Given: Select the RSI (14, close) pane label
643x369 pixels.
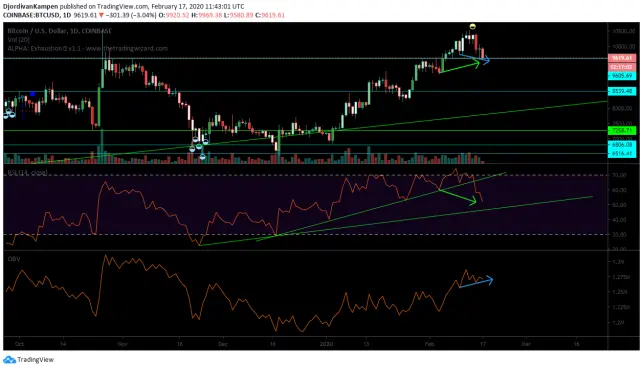Looking at the screenshot, I should [x=27, y=173].
